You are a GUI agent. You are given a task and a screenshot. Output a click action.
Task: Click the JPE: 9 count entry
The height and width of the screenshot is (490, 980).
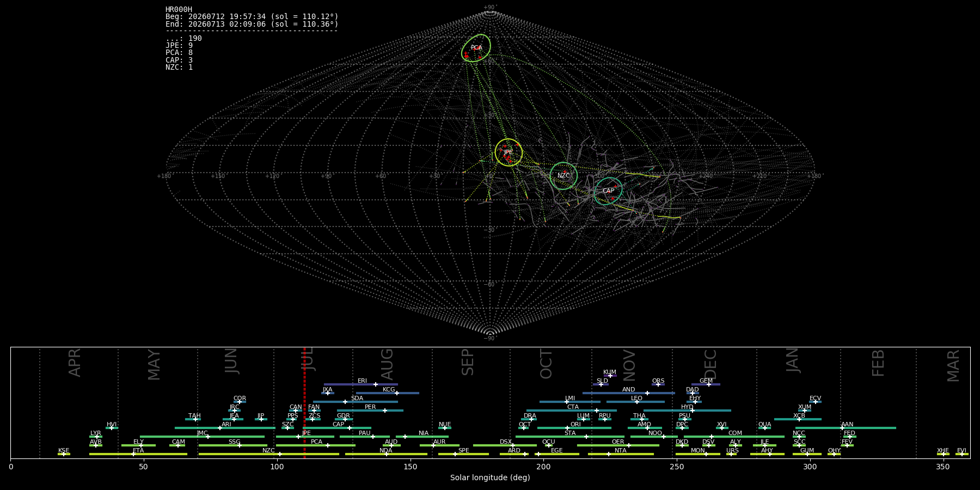pyautogui.click(x=179, y=46)
